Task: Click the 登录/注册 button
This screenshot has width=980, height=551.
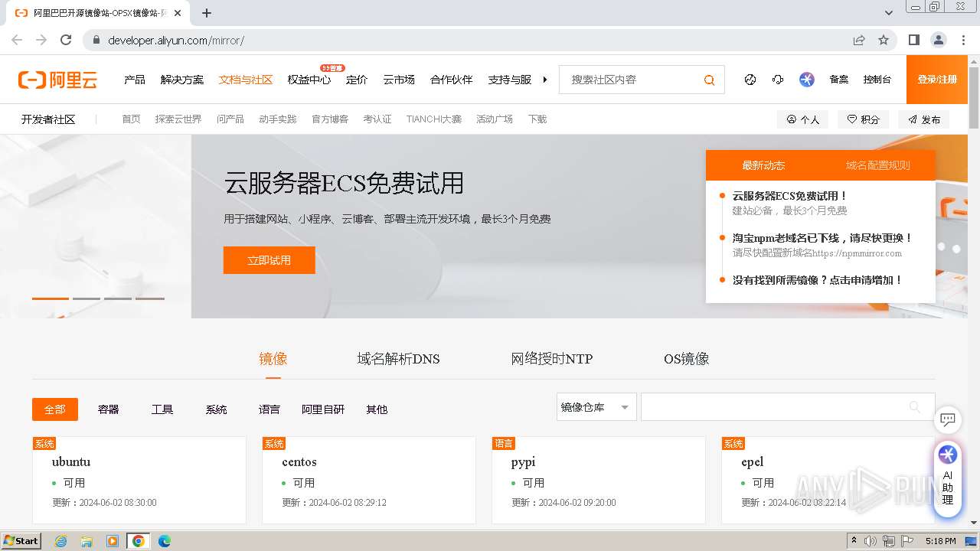Action: tap(937, 80)
